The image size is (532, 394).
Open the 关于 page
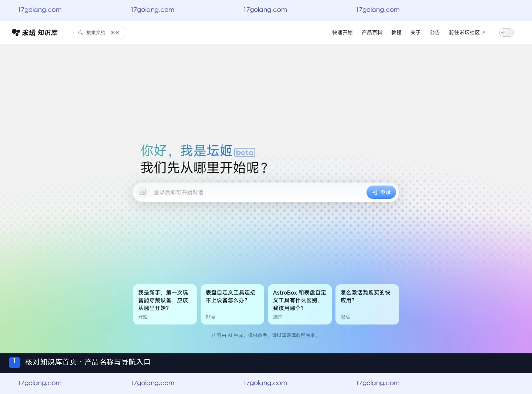[x=415, y=33]
